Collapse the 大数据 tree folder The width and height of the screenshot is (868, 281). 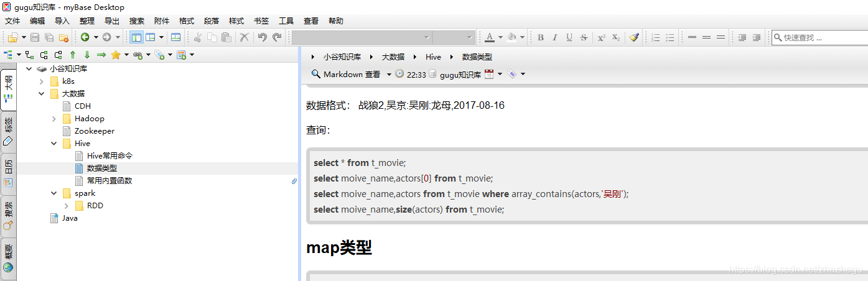42,93
